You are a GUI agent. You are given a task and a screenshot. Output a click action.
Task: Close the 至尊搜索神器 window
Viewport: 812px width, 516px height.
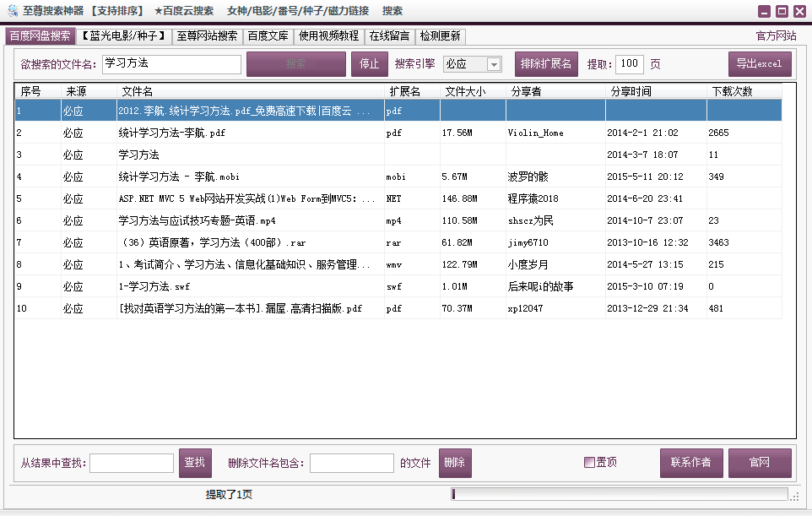click(x=799, y=11)
